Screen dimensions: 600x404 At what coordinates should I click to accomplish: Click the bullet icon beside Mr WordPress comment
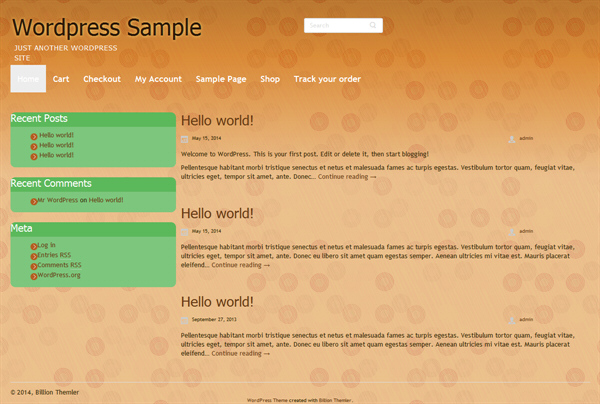[34, 201]
